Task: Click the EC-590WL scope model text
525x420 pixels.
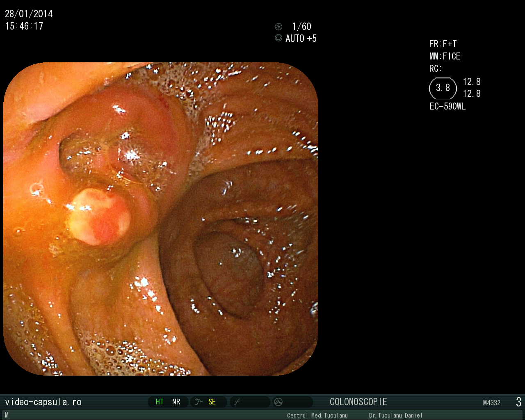Action: pyautogui.click(x=447, y=107)
